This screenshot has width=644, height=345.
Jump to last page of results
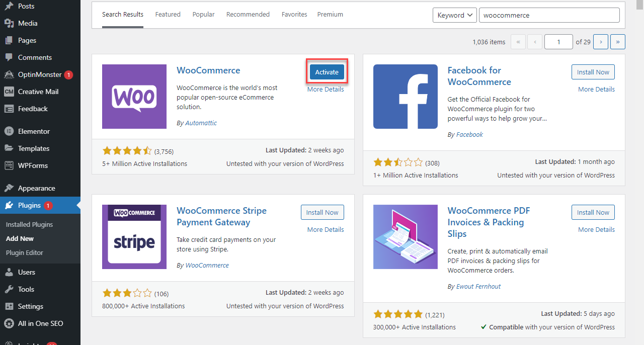[x=618, y=42]
